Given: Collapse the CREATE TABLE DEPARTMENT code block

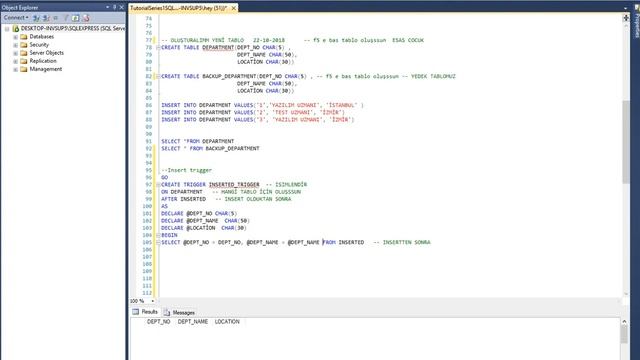Looking at the screenshot, I should tap(158, 48).
